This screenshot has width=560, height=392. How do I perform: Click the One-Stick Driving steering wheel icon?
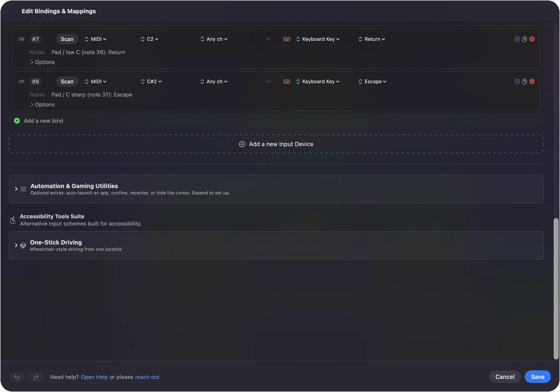pos(23,245)
